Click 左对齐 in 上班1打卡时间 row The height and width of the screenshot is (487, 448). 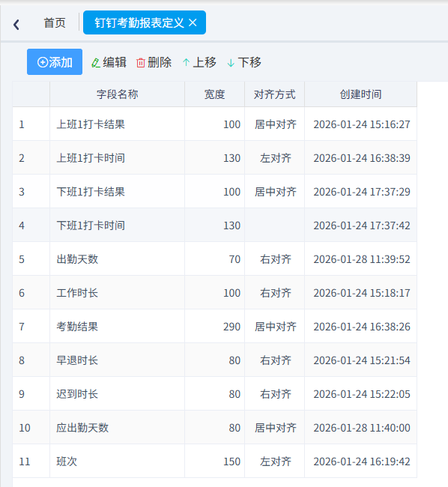(x=276, y=158)
